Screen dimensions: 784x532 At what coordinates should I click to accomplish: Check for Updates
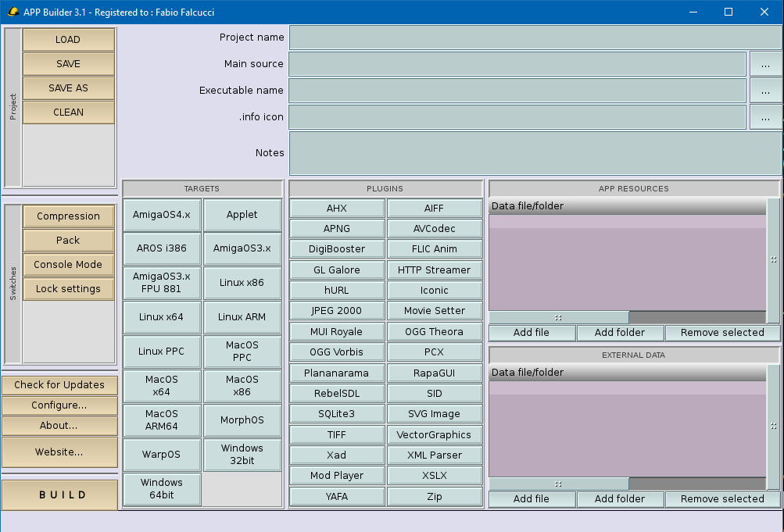pos(59,384)
